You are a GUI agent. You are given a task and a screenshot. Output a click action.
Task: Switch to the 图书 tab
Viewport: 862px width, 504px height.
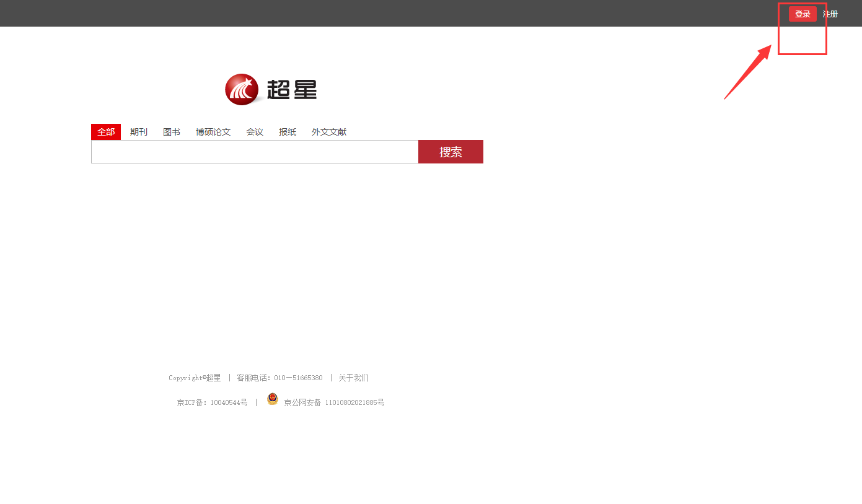click(172, 132)
